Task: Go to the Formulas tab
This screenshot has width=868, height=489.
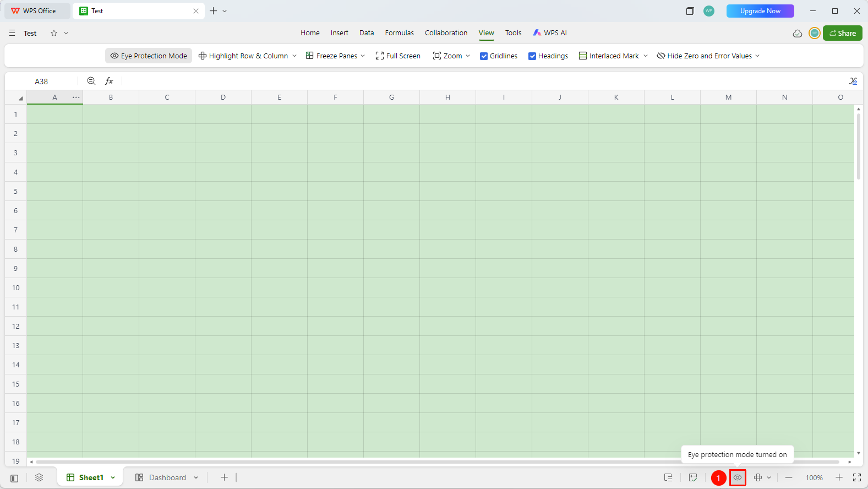Action: pyautogui.click(x=400, y=33)
